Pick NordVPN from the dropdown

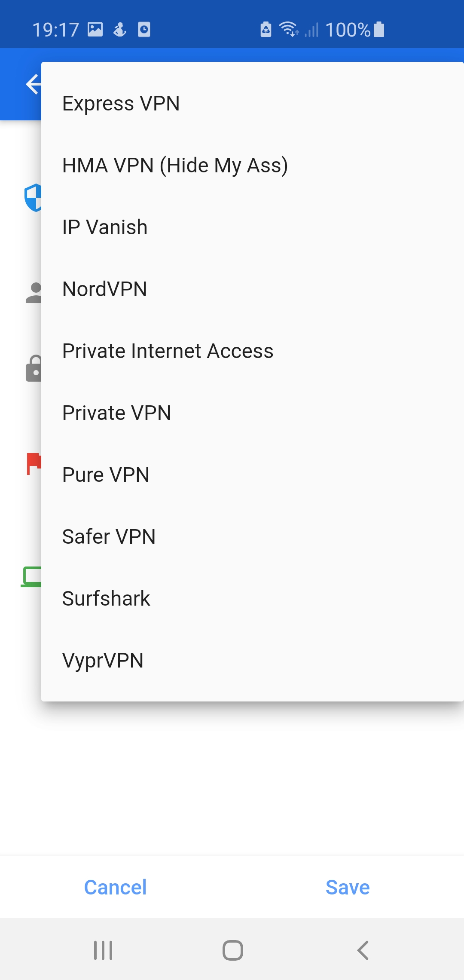252,289
